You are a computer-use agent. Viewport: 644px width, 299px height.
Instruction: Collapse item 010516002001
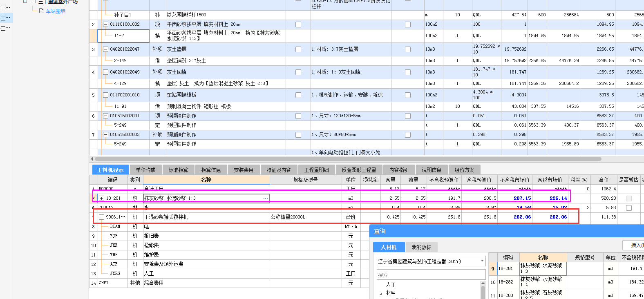pos(105,116)
